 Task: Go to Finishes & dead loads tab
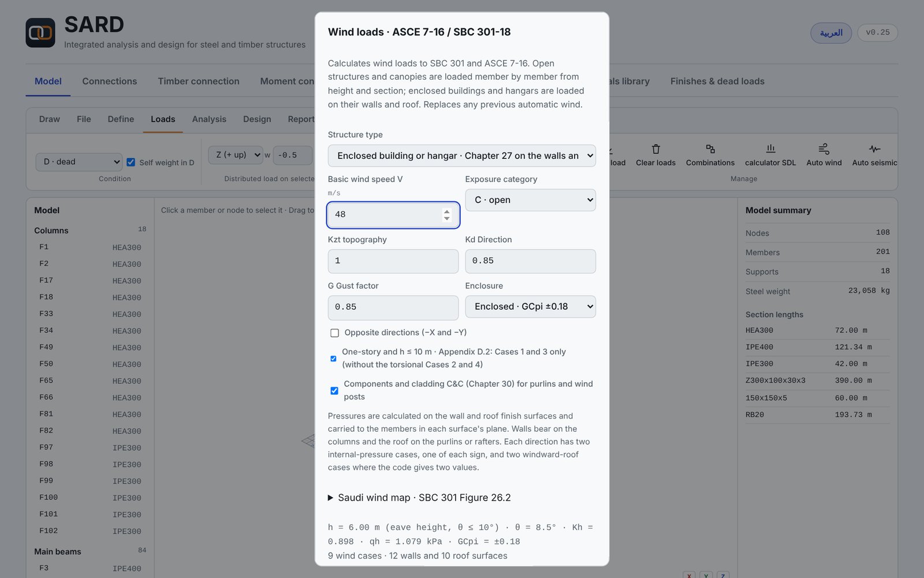[717, 81]
